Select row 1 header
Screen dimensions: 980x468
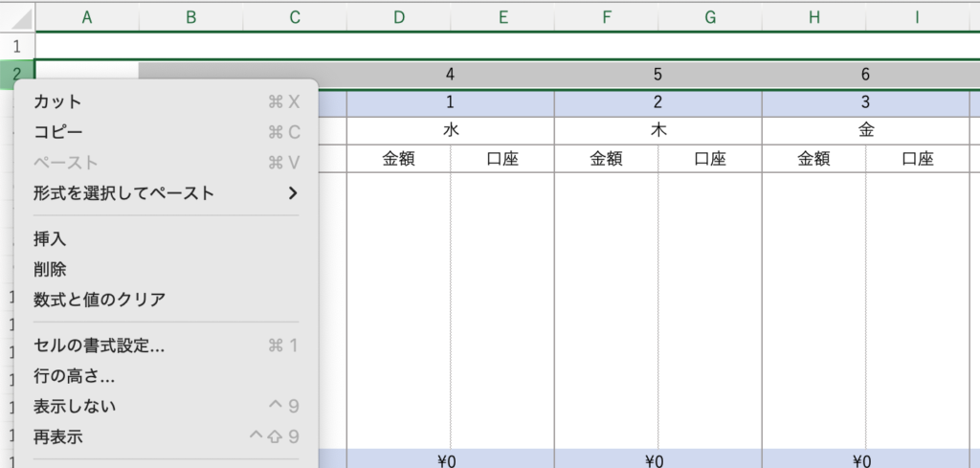[x=16, y=45]
